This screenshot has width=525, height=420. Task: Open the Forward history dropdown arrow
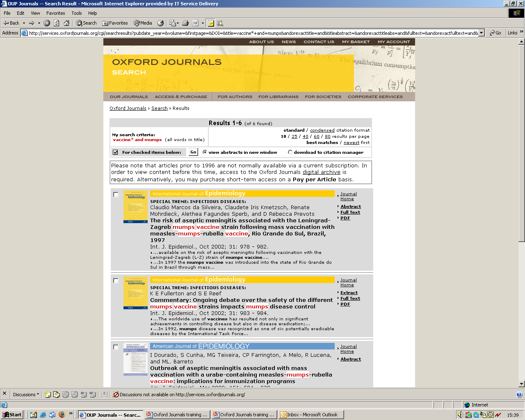(x=39, y=23)
